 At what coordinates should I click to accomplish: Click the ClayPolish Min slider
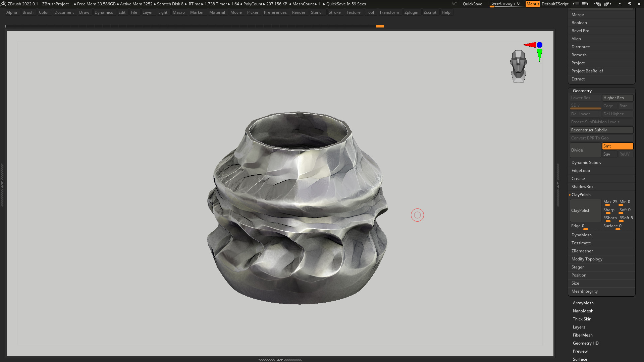click(x=626, y=202)
